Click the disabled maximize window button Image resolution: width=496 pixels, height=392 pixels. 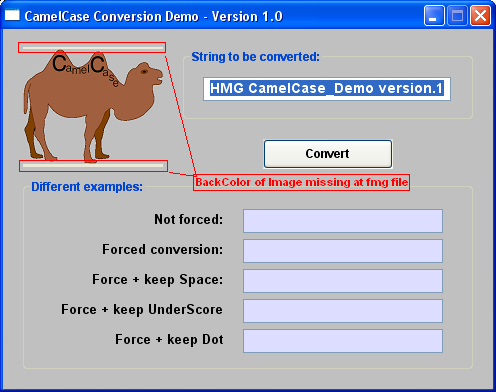coord(457,16)
